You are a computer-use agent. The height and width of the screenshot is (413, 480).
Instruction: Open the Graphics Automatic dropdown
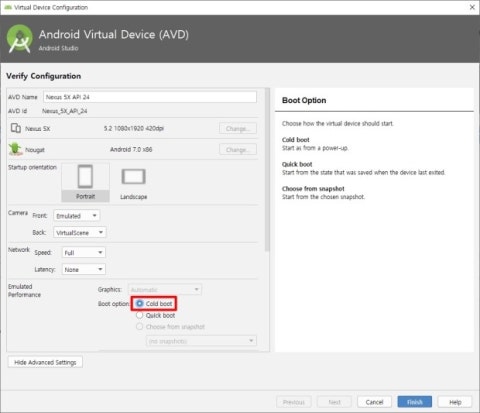[x=165, y=289]
